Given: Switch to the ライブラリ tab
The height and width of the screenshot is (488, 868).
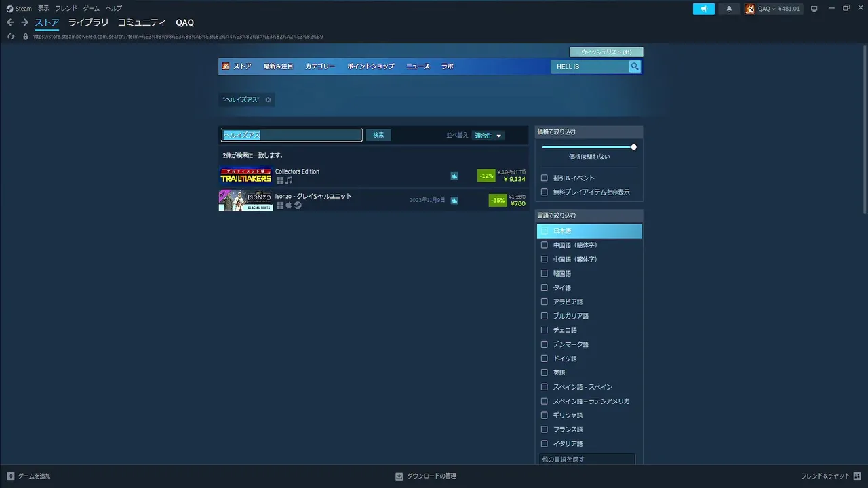Looking at the screenshot, I should click(x=88, y=22).
